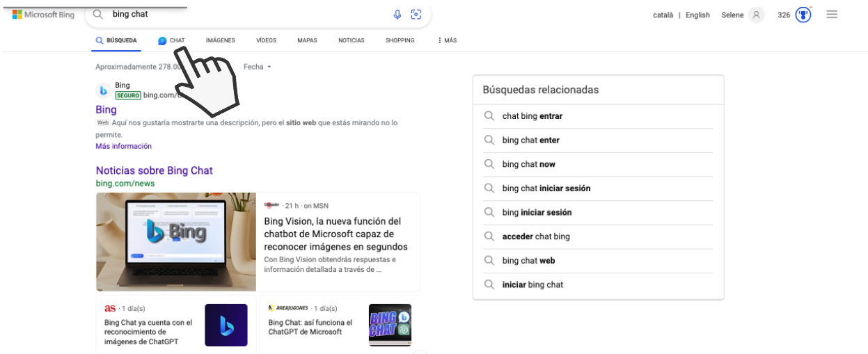The width and height of the screenshot is (868, 354).
Task: Open the Bing result title link
Action: pyautogui.click(x=106, y=110)
